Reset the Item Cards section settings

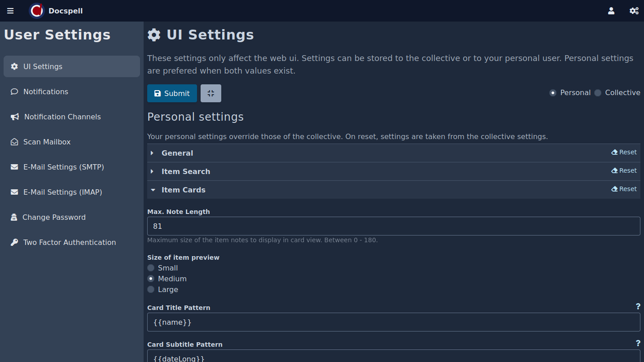point(624,189)
